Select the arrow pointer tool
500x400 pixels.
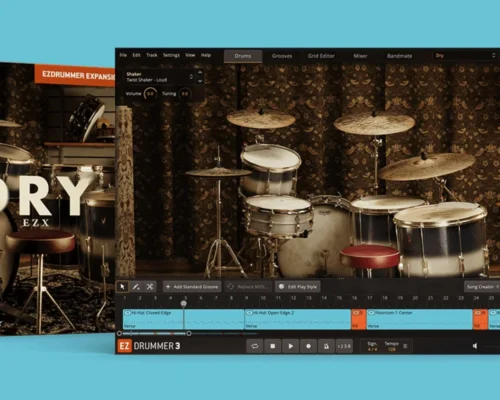tap(122, 287)
